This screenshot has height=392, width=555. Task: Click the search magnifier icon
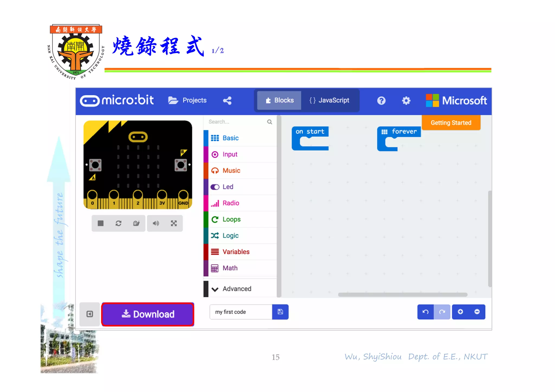269,122
